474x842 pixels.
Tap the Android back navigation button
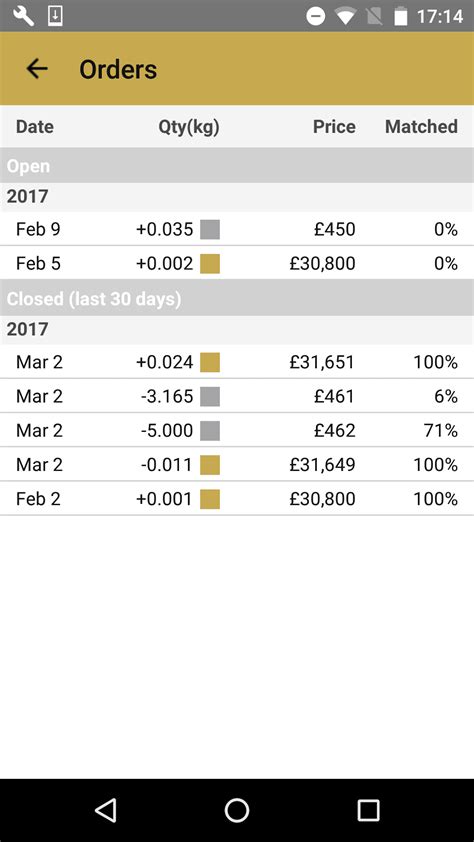click(106, 810)
